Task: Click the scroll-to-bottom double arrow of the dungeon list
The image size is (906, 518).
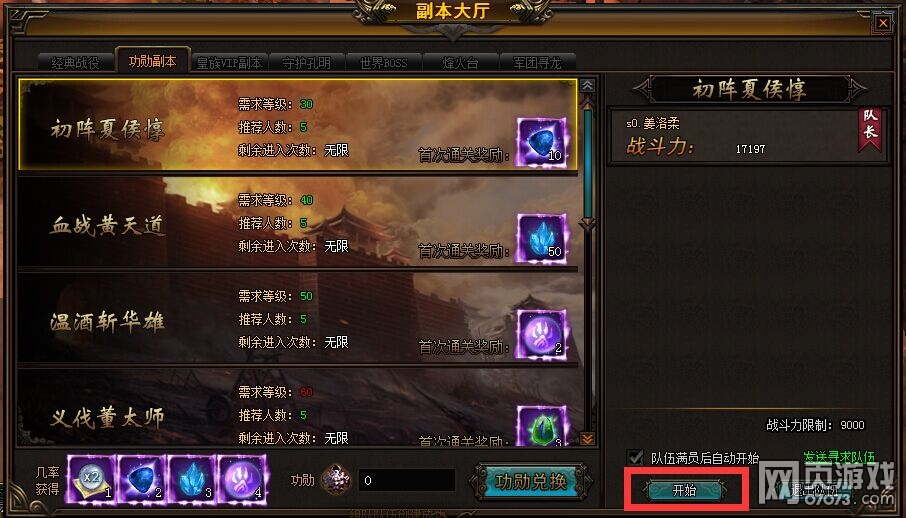Action: click(588, 439)
